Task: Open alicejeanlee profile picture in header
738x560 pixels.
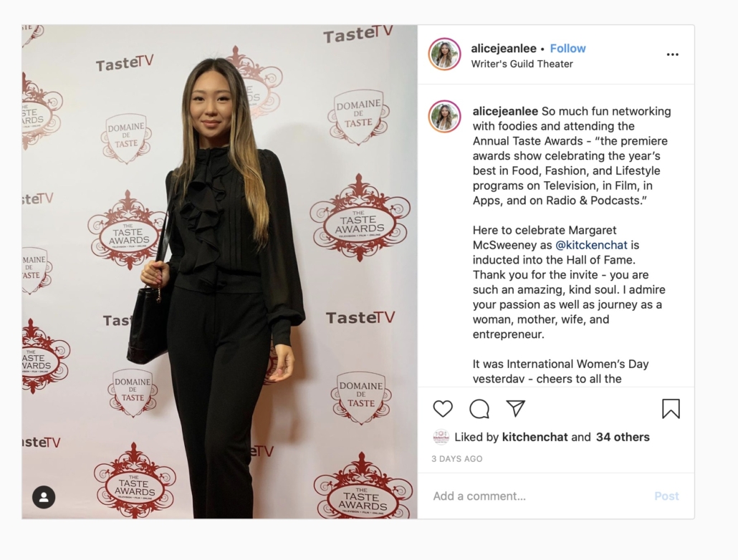Action: [444, 54]
